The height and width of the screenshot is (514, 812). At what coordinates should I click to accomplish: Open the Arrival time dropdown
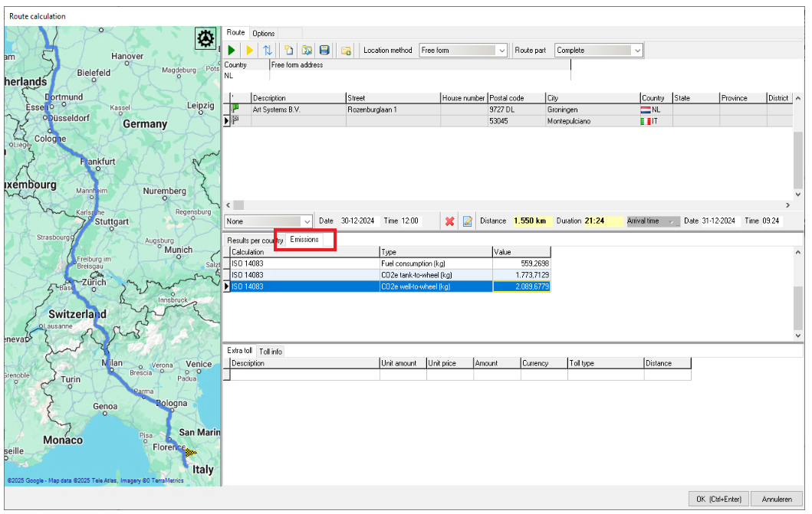pyautogui.click(x=653, y=221)
